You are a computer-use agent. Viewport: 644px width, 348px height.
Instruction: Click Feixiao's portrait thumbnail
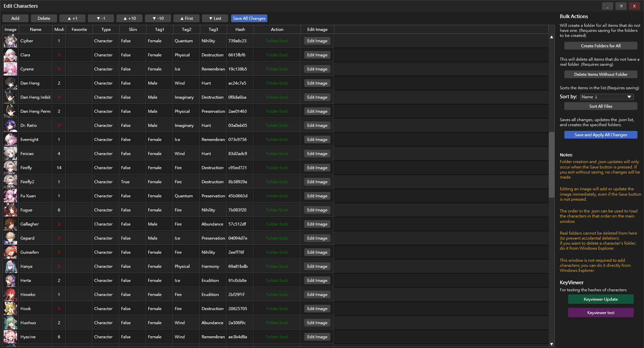pyautogui.click(x=10, y=154)
